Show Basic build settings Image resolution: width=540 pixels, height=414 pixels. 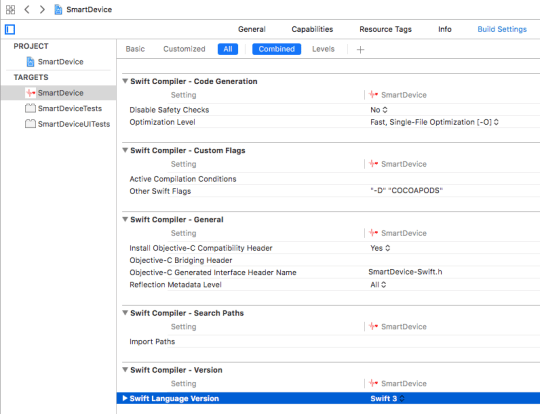tap(135, 49)
